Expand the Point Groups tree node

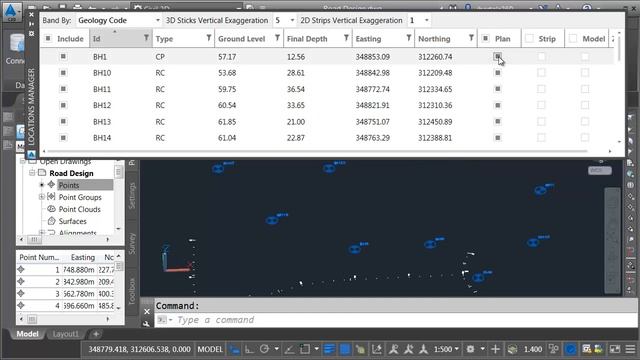[x=42, y=197]
